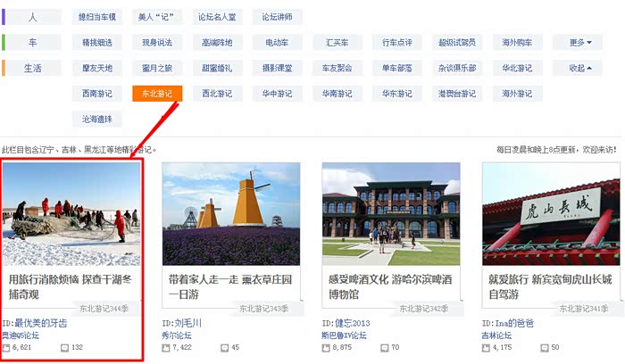
Task: Open the 媳妇当车模 tag
Action: click(x=96, y=17)
